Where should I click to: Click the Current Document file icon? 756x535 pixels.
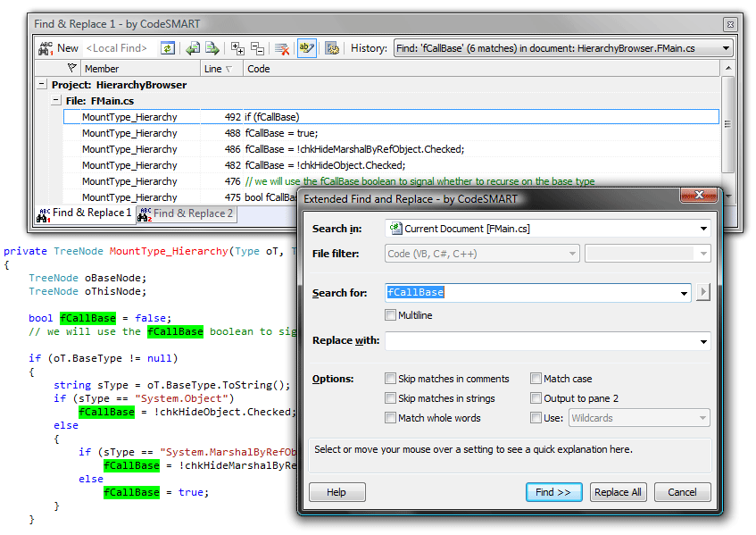click(395, 228)
